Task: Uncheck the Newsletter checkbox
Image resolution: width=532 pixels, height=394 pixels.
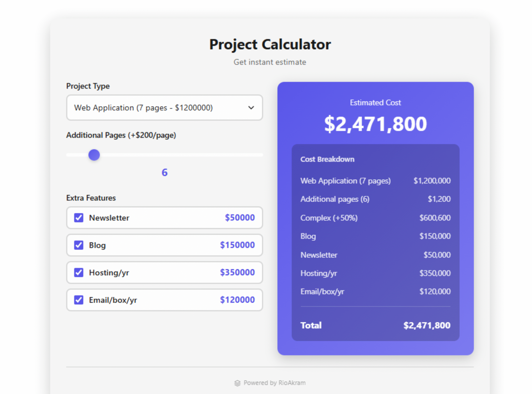Action: pos(79,218)
